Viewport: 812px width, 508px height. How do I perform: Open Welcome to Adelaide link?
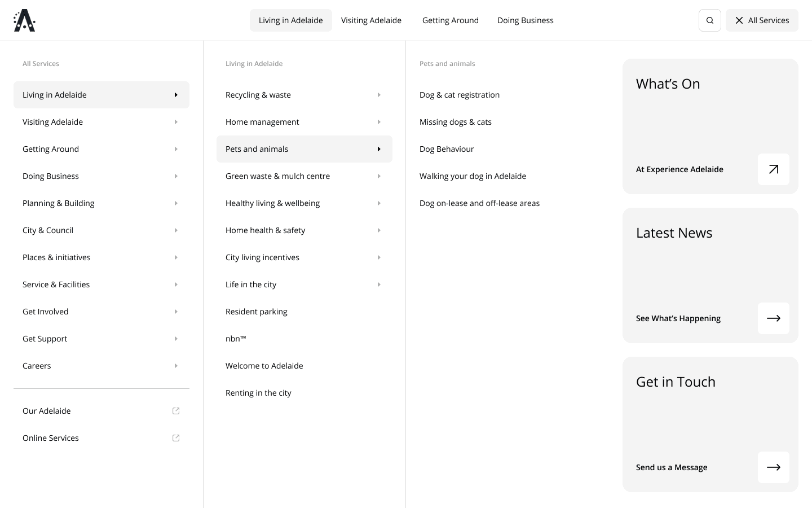[264, 366]
